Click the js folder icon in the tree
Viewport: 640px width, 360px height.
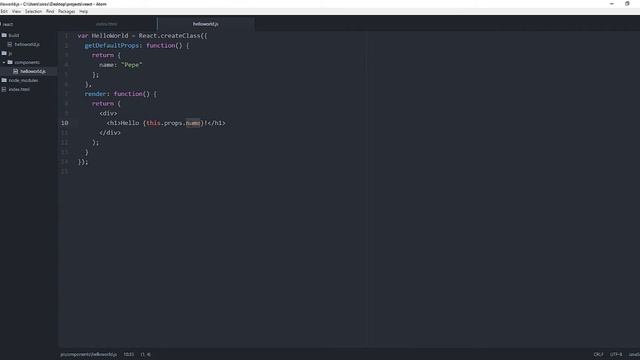[4, 53]
